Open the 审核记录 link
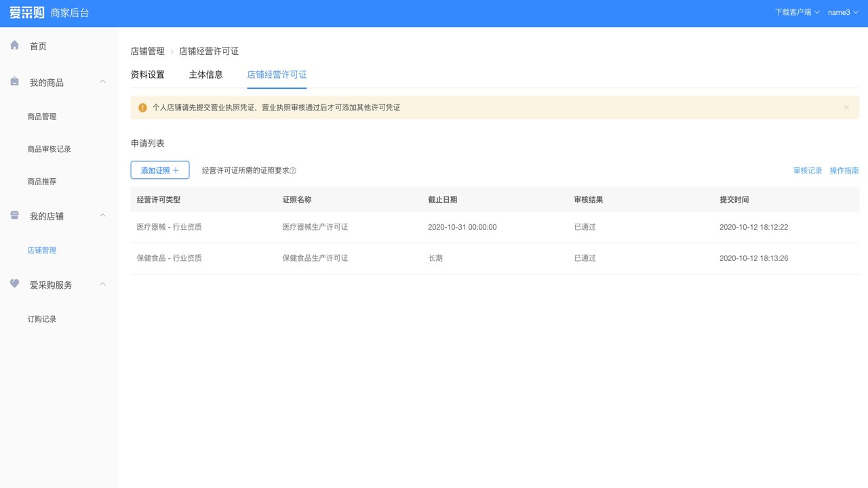The image size is (868, 488). coord(808,171)
